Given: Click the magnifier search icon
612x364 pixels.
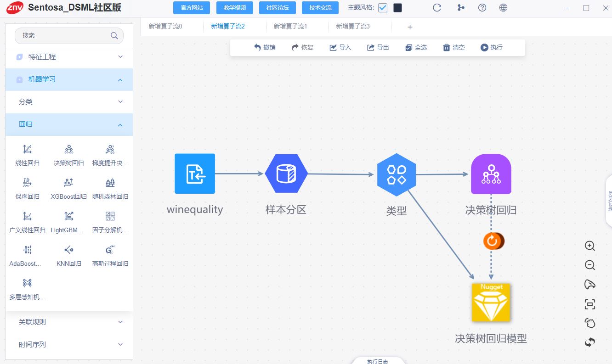Looking at the screenshot, I should click(x=114, y=35).
